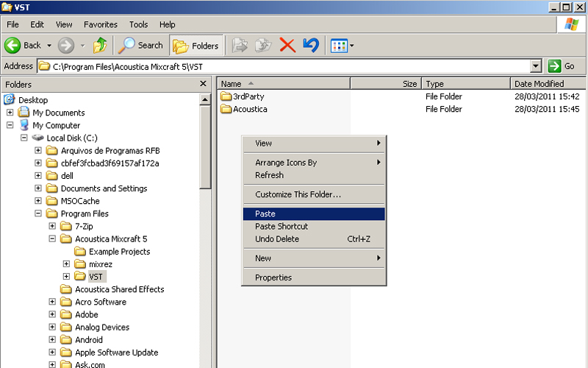Sort by the Size column header
588x368 pixels.
pos(386,84)
